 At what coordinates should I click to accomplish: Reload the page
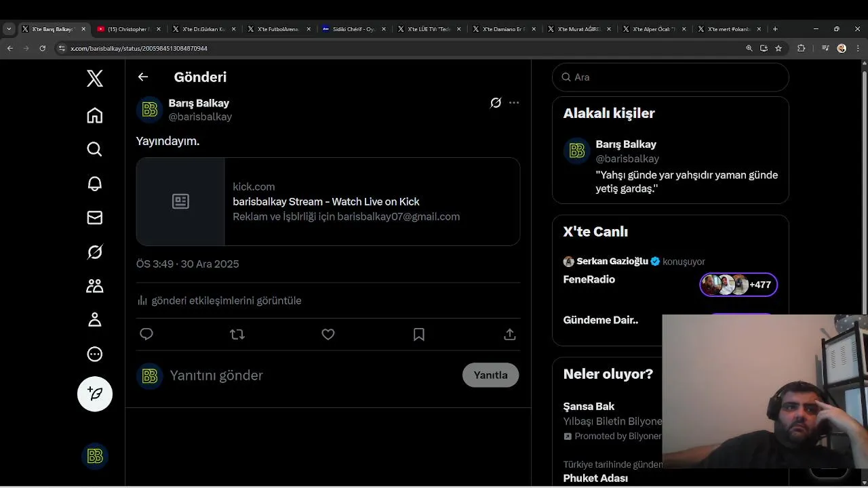click(42, 48)
